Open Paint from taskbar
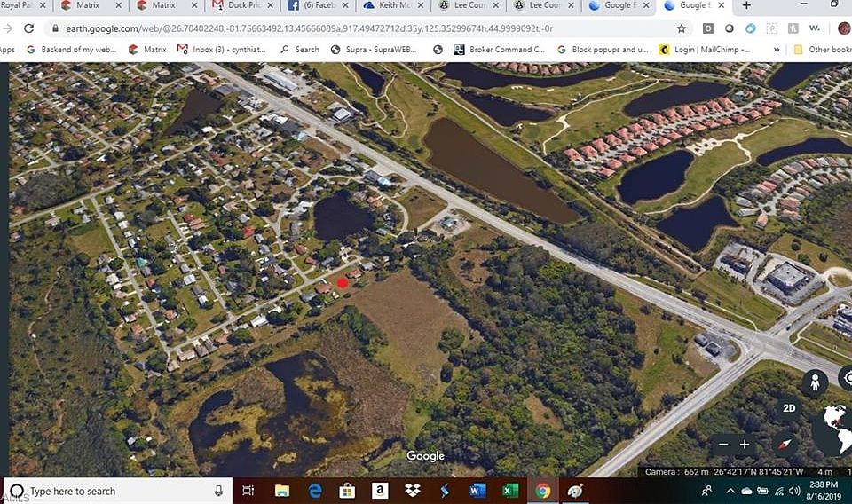Screen dimensions: 852x504 point(575,491)
